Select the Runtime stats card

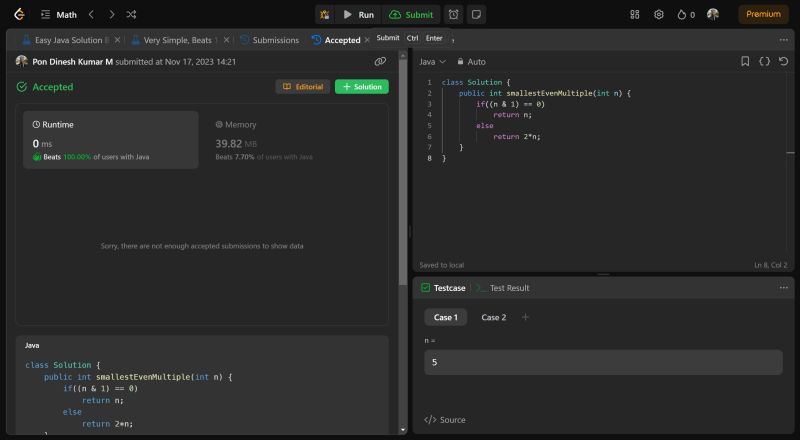111,140
